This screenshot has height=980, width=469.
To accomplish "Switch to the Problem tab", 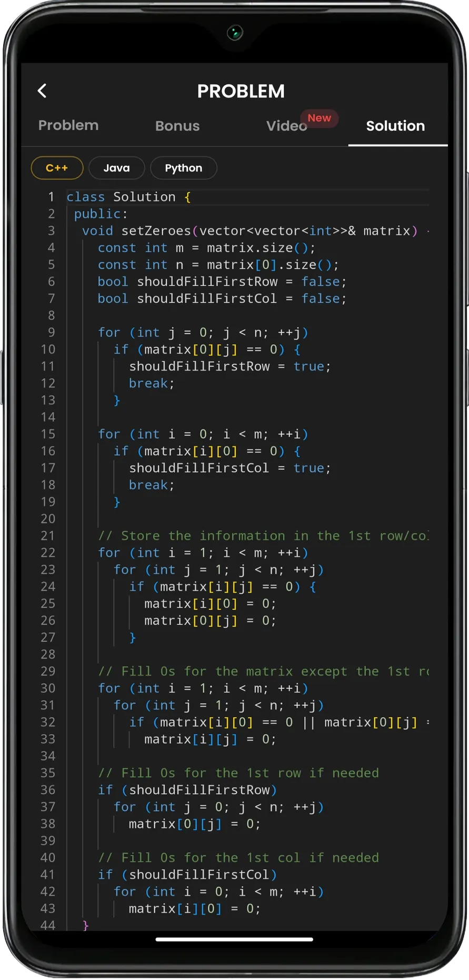I will click(68, 125).
